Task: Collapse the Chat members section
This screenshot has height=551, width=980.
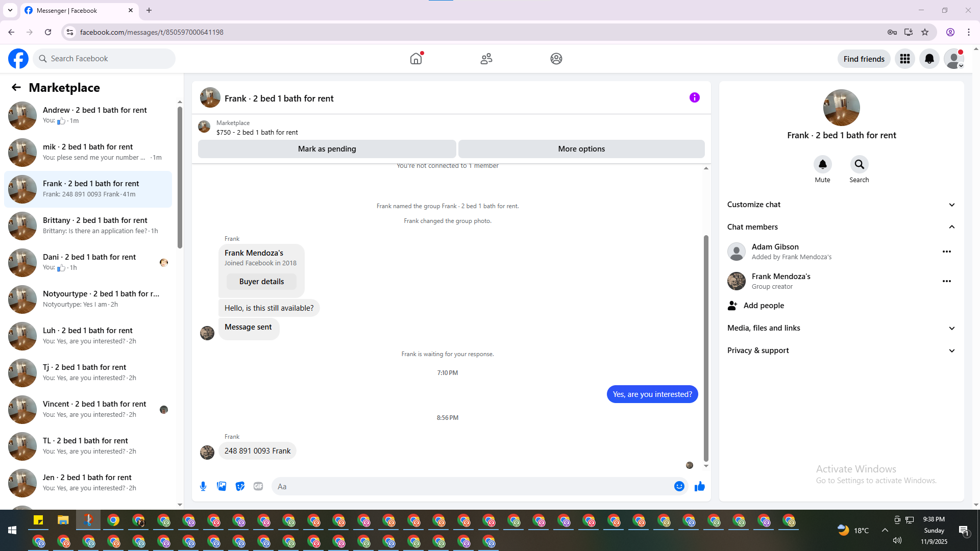Action: click(x=842, y=227)
